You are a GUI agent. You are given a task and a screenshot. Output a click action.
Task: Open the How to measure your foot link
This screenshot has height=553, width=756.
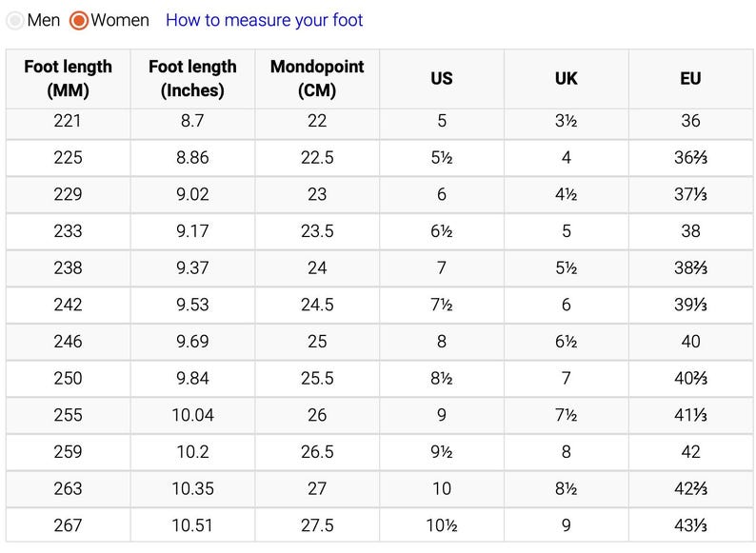point(264,20)
